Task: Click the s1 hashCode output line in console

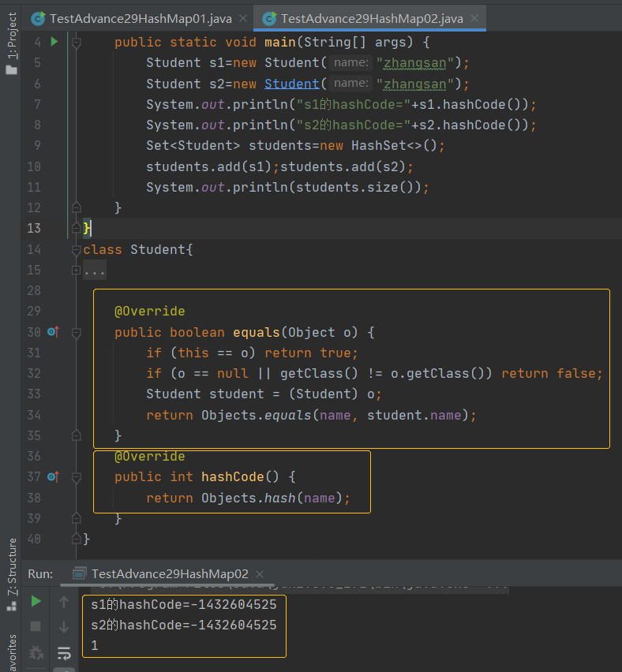Action: tap(184, 605)
